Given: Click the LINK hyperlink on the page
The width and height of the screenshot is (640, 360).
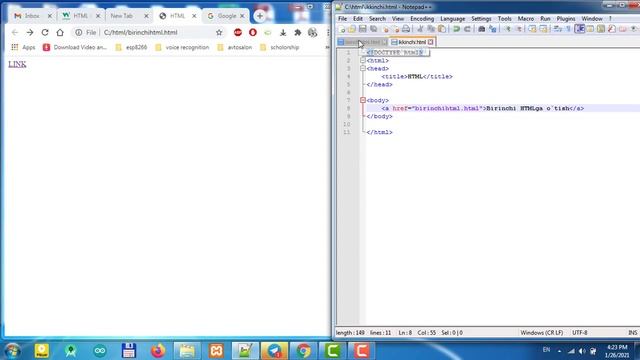Looking at the screenshot, I should click(17, 64).
